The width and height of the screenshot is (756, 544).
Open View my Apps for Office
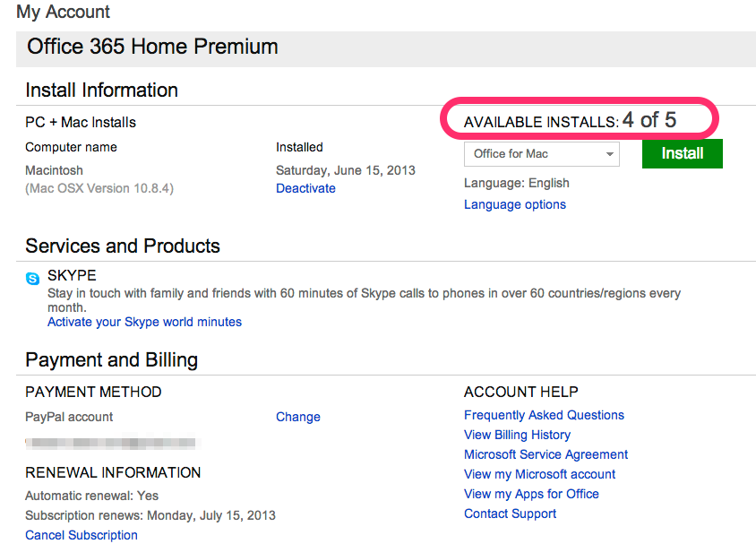click(531, 494)
